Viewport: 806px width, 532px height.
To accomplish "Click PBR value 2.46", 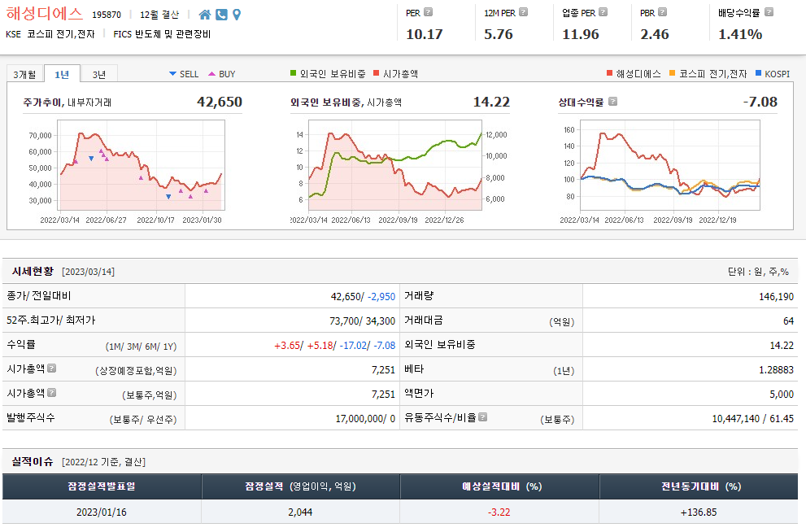I will 655,34.
